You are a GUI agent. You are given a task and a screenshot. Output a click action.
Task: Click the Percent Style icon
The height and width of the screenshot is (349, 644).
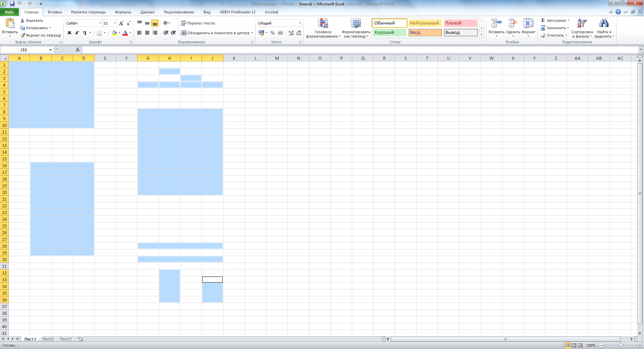point(272,33)
